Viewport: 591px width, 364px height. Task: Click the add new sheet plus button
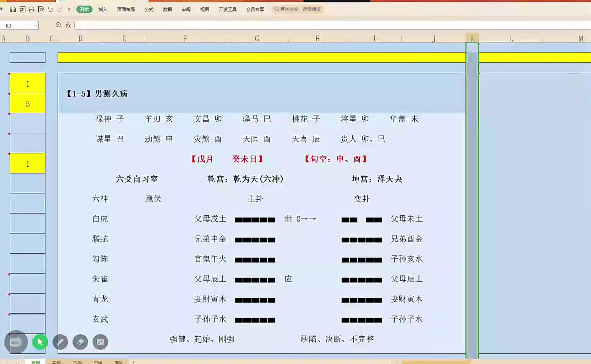(133, 362)
